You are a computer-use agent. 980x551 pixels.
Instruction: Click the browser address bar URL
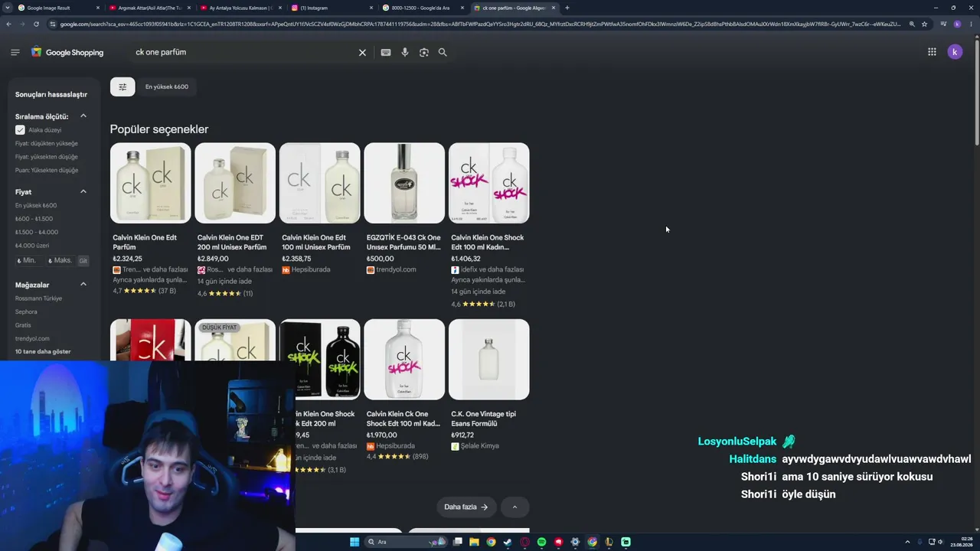[480, 24]
